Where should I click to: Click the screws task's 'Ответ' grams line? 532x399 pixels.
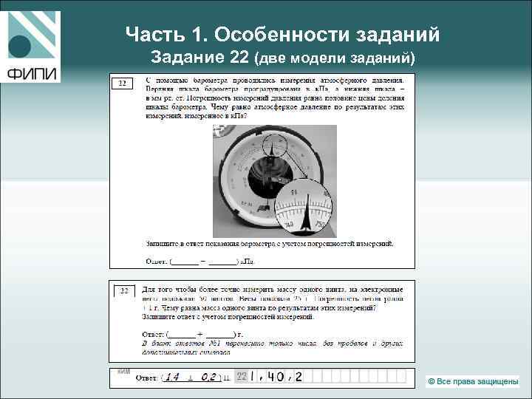coord(192,335)
